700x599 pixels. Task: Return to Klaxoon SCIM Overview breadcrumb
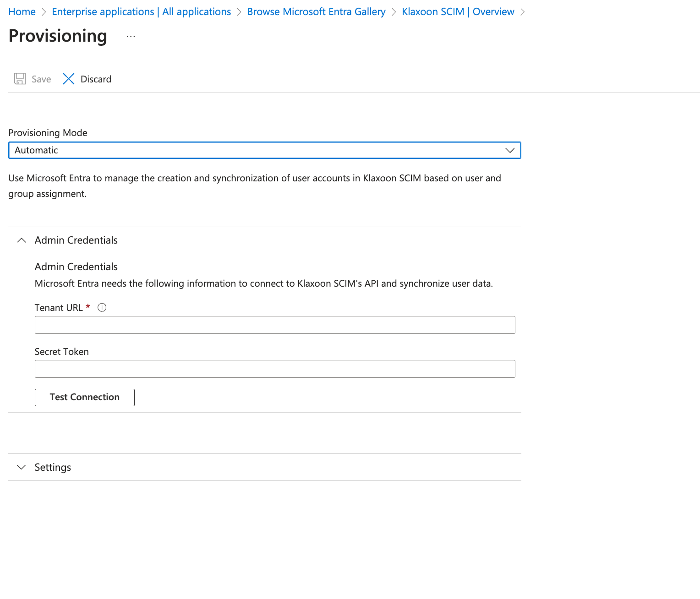point(458,12)
